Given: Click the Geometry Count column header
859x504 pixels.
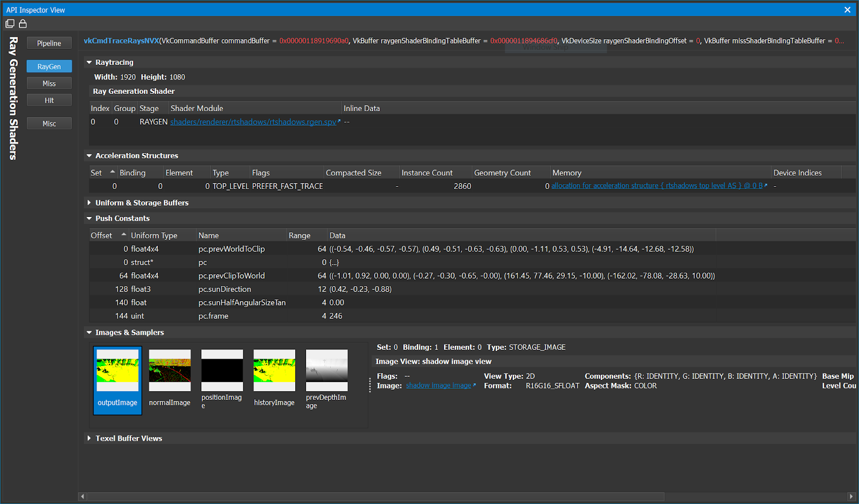Looking at the screenshot, I should click(511, 173).
